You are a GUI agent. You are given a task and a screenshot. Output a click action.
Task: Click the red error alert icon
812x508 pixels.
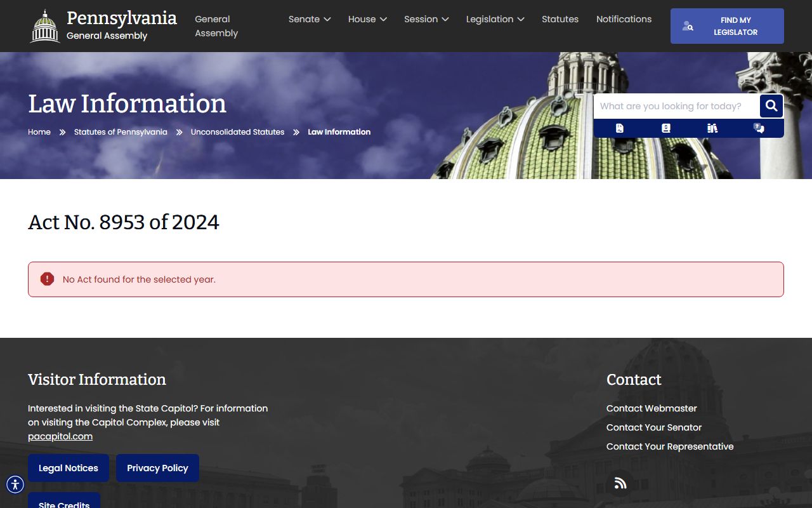[47, 279]
